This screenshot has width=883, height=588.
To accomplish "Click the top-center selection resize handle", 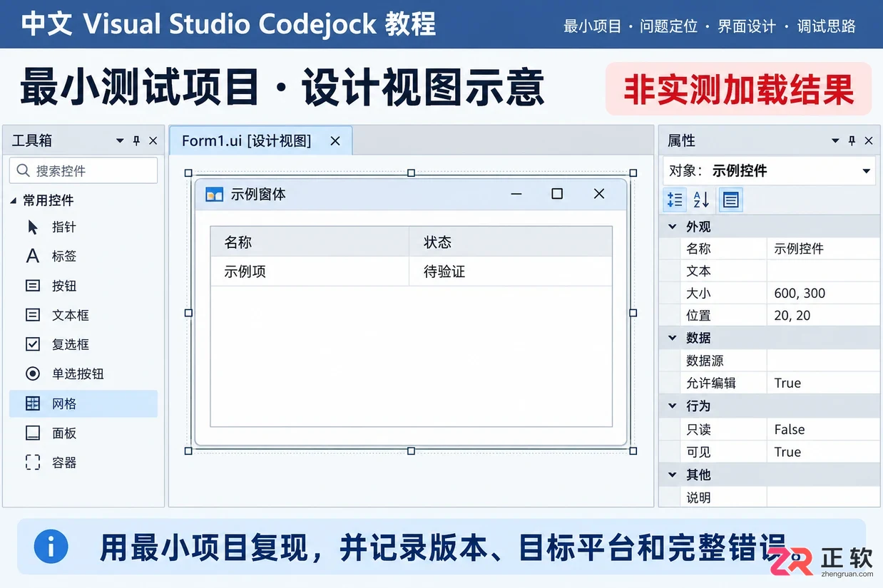I will tap(411, 173).
